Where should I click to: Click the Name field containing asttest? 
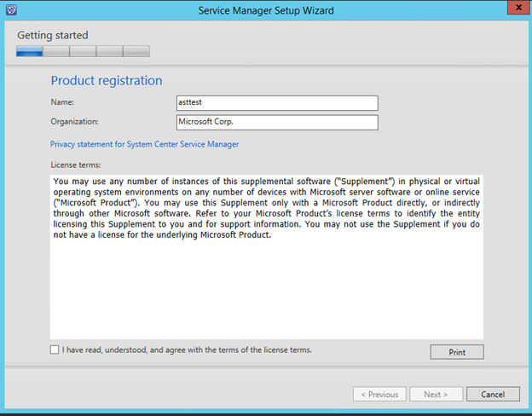tap(277, 103)
